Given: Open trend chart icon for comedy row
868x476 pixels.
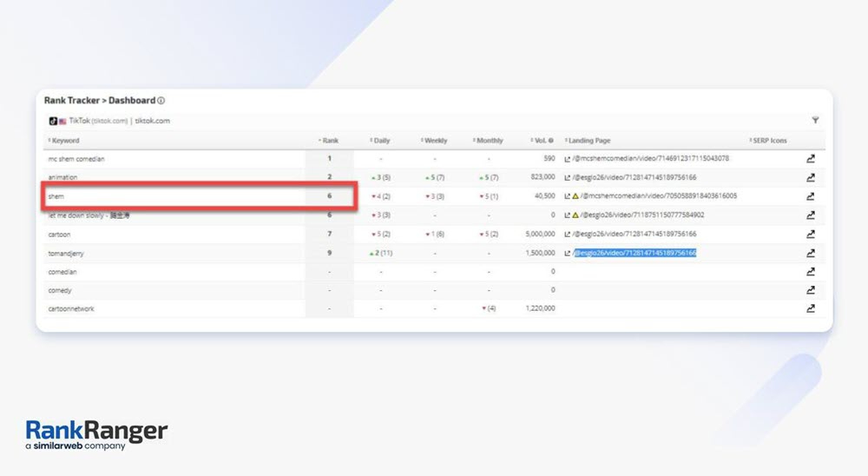Looking at the screenshot, I should tap(811, 290).
